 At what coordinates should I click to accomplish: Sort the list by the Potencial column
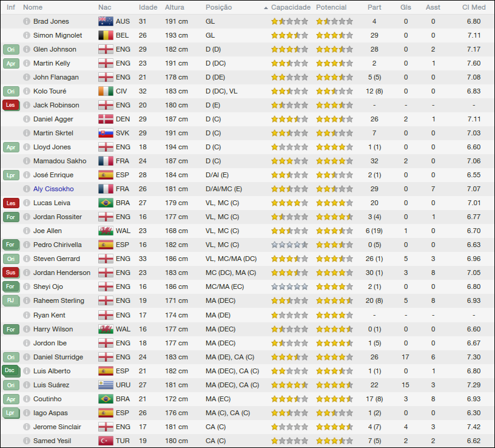331,7
